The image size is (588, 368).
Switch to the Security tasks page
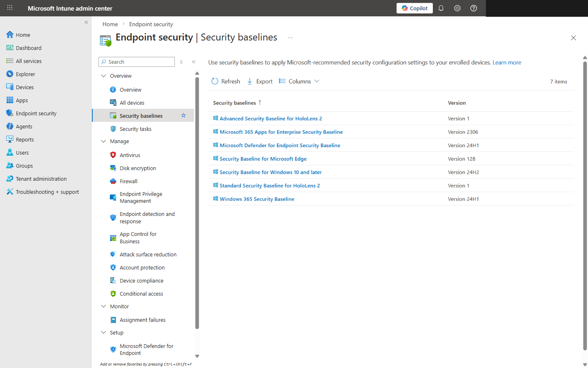tap(135, 128)
